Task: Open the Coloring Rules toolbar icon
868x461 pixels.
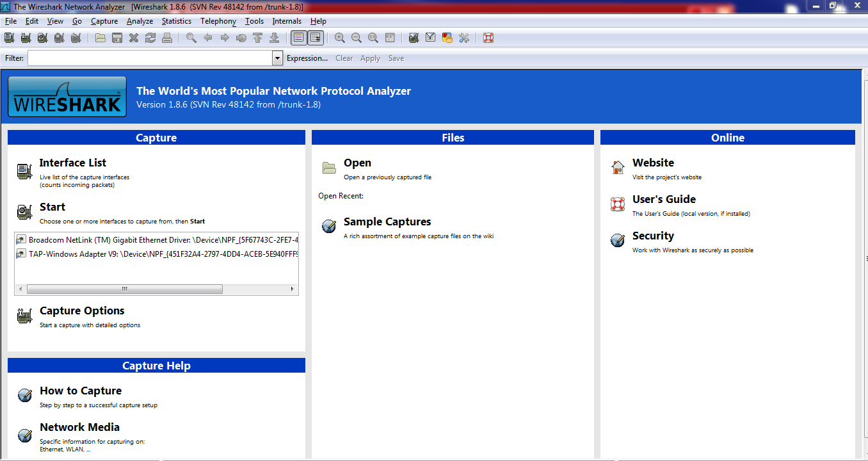Action: click(x=447, y=38)
